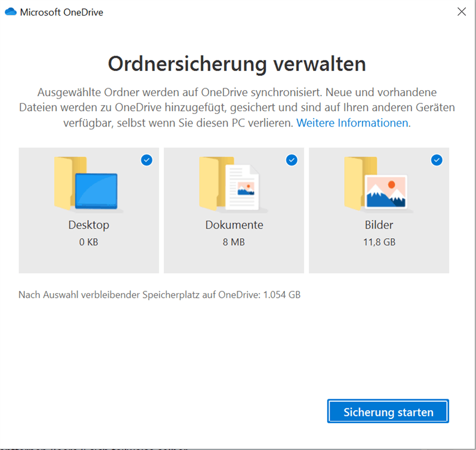
Task: Click the OneDrive cloud icon in title bar
Action: pos(10,12)
